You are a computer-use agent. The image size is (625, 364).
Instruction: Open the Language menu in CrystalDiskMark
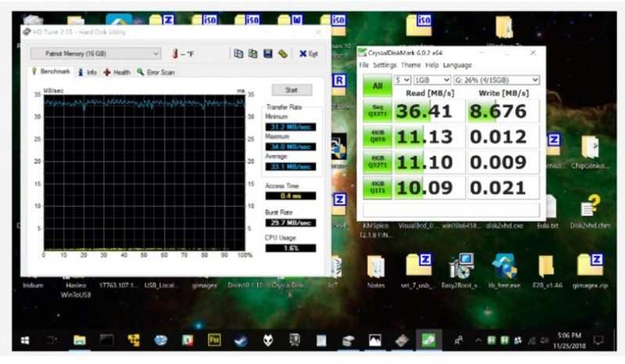tap(457, 65)
